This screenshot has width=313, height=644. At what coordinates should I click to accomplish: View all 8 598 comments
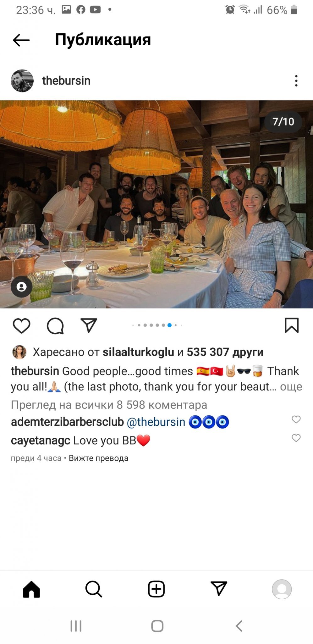pyautogui.click(x=109, y=405)
